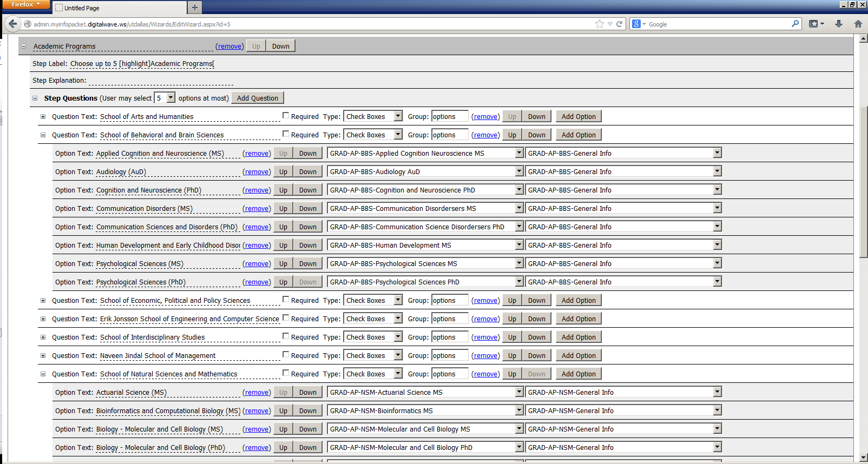Click the vertical scrollbar down arrow
868x464 pixels.
tap(864, 458)
